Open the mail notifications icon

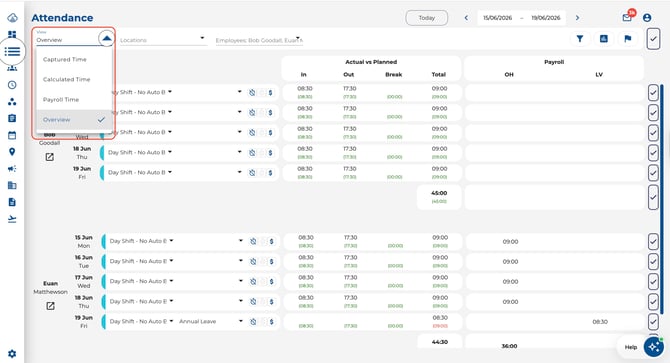point(627,18)
